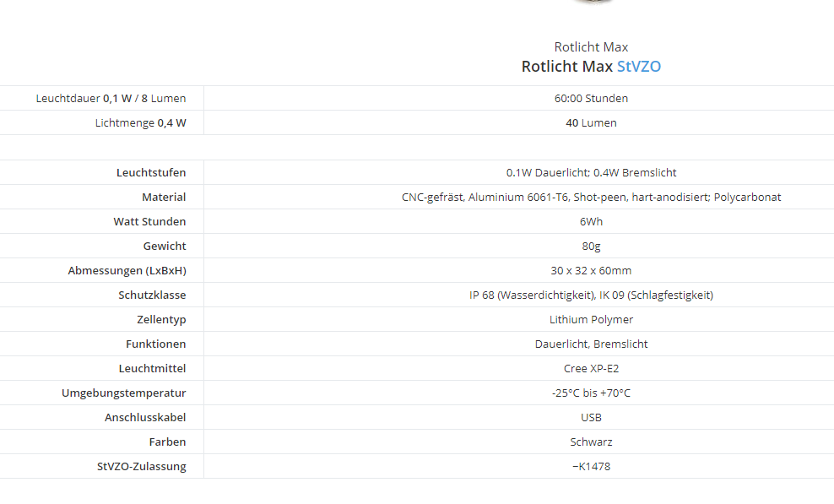Select the 'Lithium Polymer' value
The image size is (834, 504).
[x=591, y=320]
